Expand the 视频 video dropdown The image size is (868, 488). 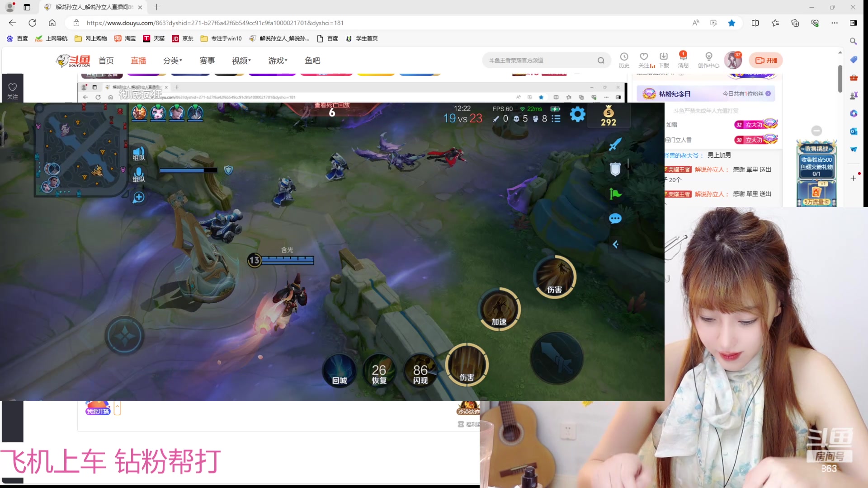pyautogui.click(x=241, y=61)
